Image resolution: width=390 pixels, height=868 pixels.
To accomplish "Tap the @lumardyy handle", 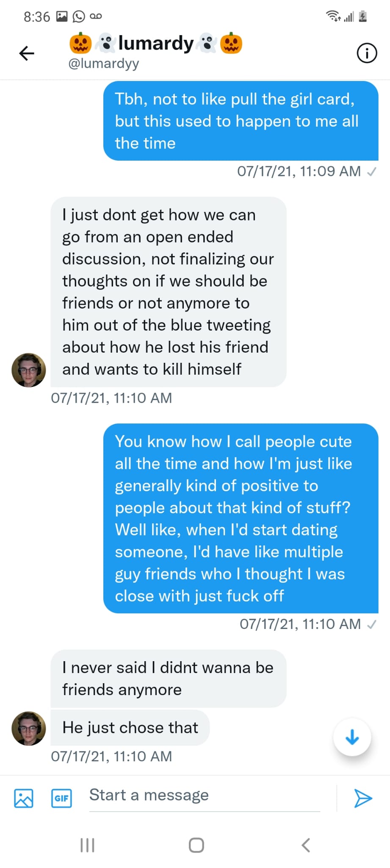I will click(x=104, y=64).
